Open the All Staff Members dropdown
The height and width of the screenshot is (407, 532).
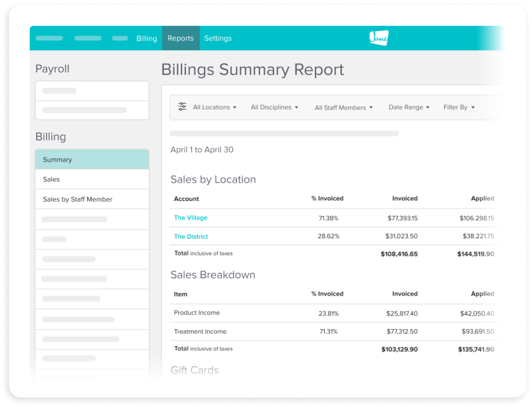[x=343, y=108]
